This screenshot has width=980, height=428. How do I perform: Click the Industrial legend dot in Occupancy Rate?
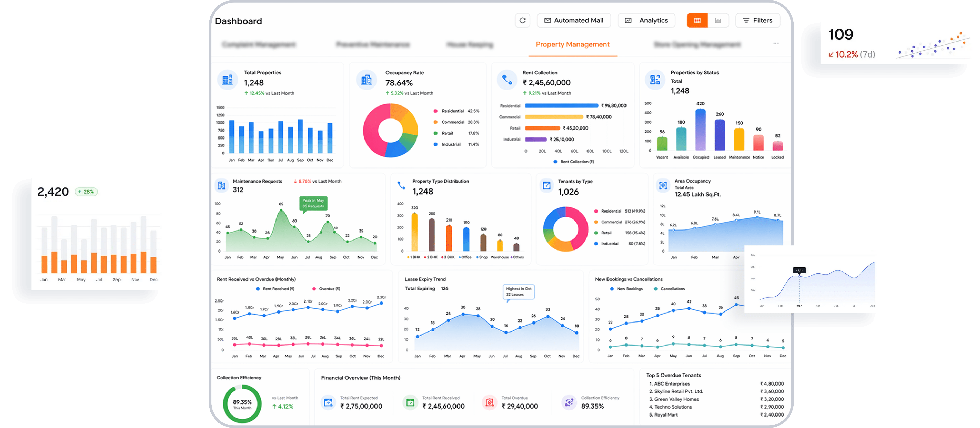(436, 144)
